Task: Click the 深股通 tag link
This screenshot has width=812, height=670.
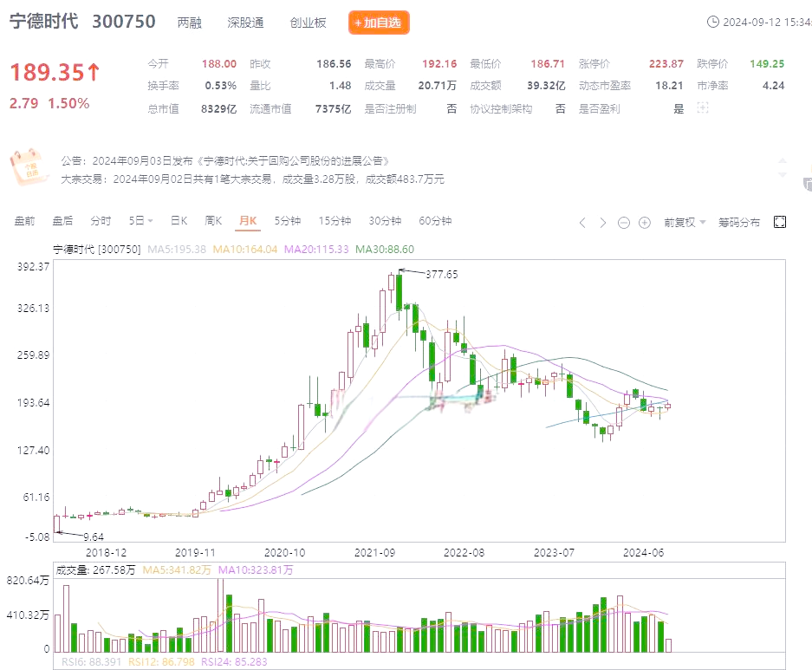Action: 245,23
